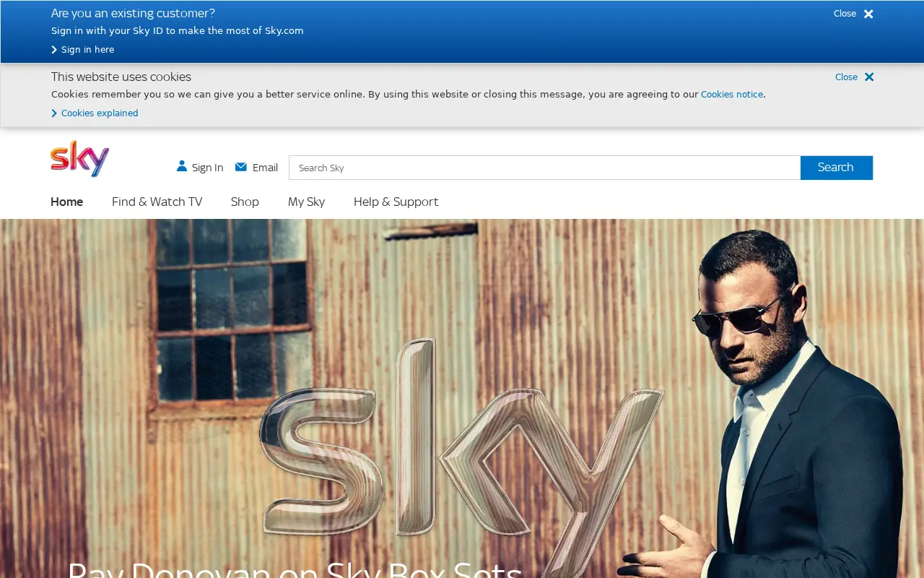Close the existing customer banner X icon
The width and height of the screenshot is (924, 578).
pos(868,14)
